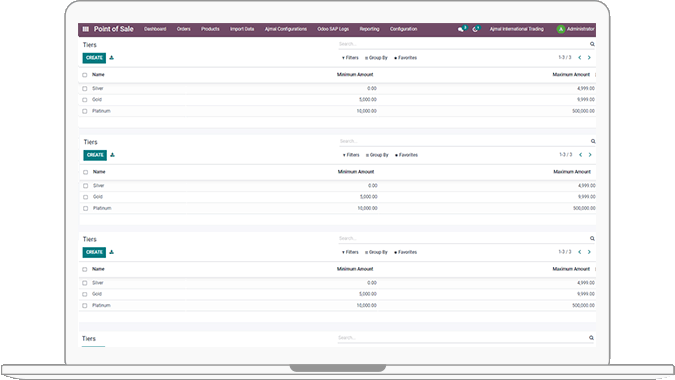Viewport: 675px width, 380px height.
Task: Open the Ajmal Configurations menu
Action: (x=286, y=29)
